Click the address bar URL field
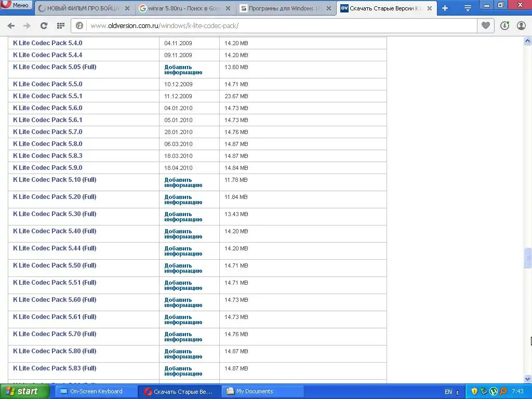This screenshot has width=532, height=399. [282, 26]
